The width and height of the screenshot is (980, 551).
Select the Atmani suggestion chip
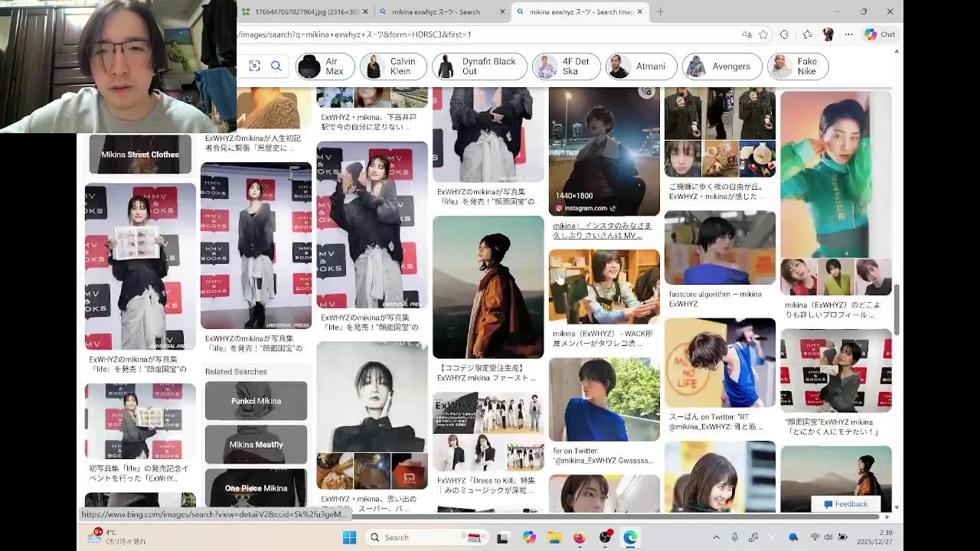(x=641, y=67)
